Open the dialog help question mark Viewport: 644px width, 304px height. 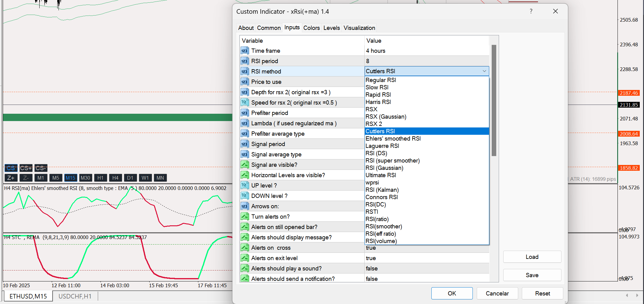pyautogui.click(x=531, y=11)
